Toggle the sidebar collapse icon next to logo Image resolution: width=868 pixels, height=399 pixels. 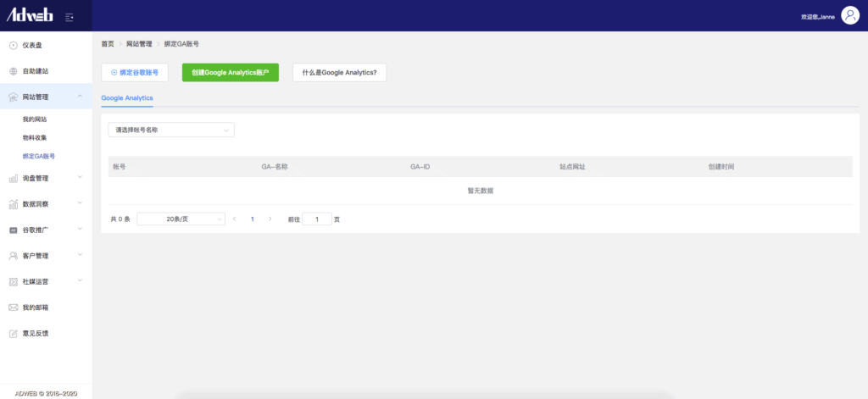69,16
